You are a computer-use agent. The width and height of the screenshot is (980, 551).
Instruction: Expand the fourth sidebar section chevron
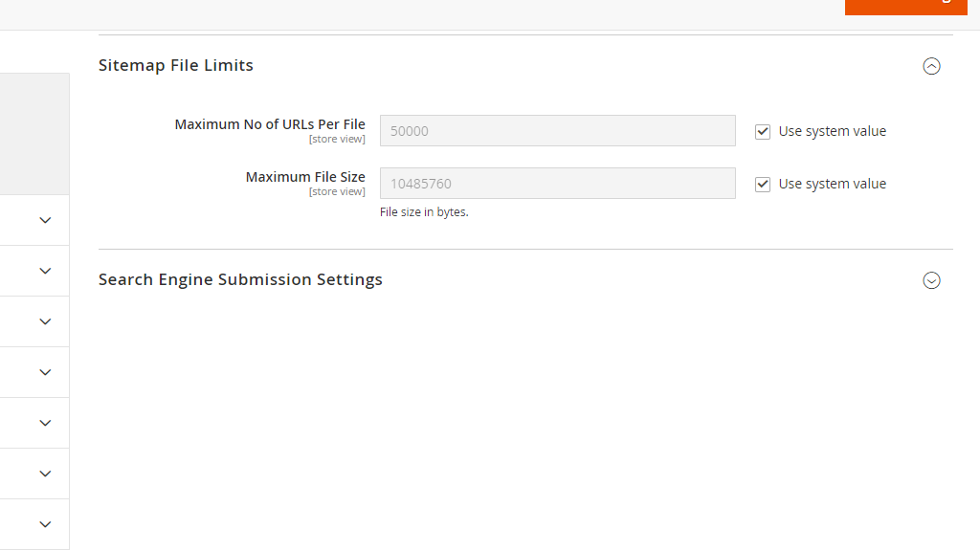(45, 372)
